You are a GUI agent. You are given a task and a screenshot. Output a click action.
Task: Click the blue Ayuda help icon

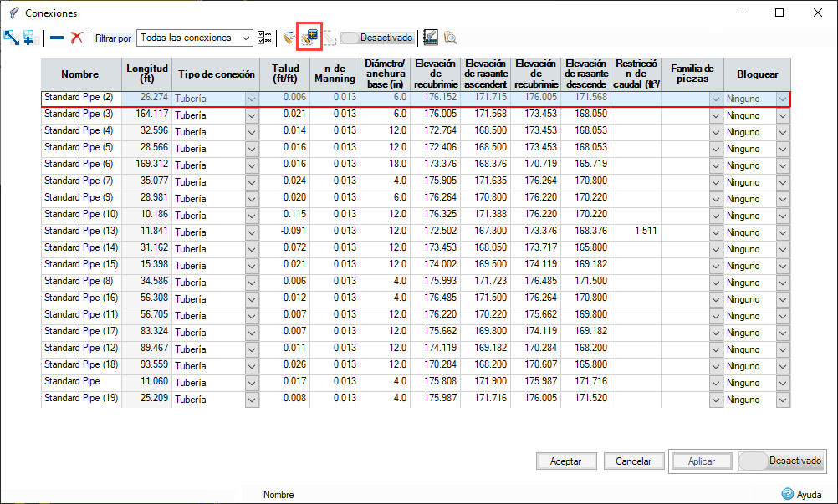point(787,494)
